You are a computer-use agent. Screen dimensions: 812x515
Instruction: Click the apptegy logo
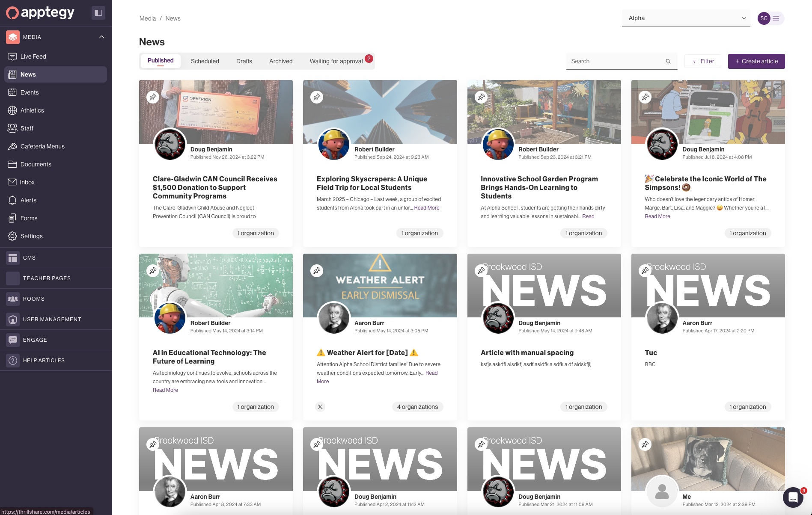pyautogui.click(x=40, y=13)
